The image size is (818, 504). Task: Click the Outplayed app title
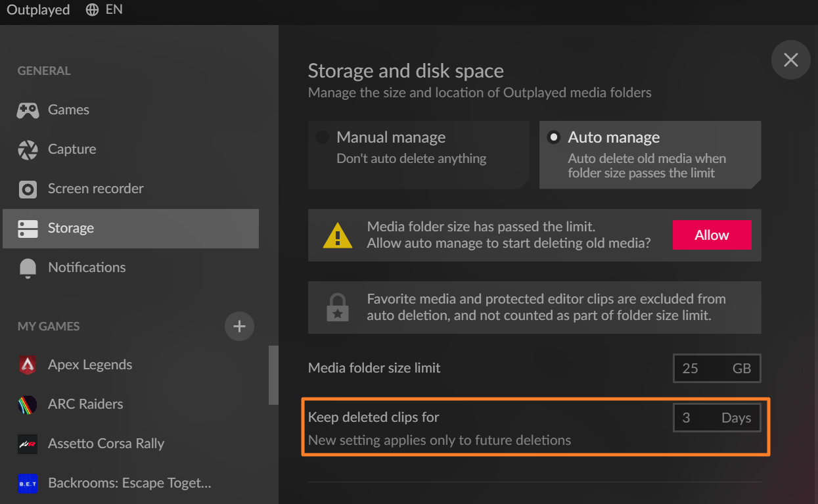[x=38, y=10]
